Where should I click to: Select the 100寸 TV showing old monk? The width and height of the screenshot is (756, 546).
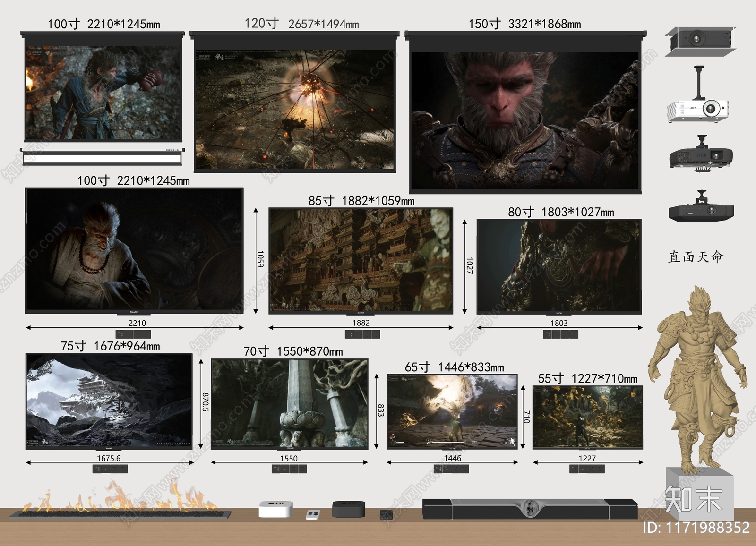(134, 251)
